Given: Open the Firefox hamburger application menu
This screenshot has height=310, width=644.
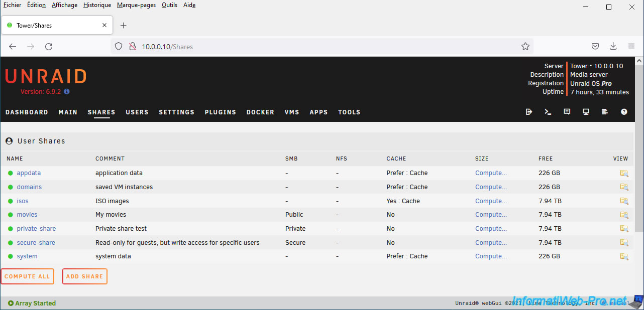Looking at the screenshot, I should point(631,46).
